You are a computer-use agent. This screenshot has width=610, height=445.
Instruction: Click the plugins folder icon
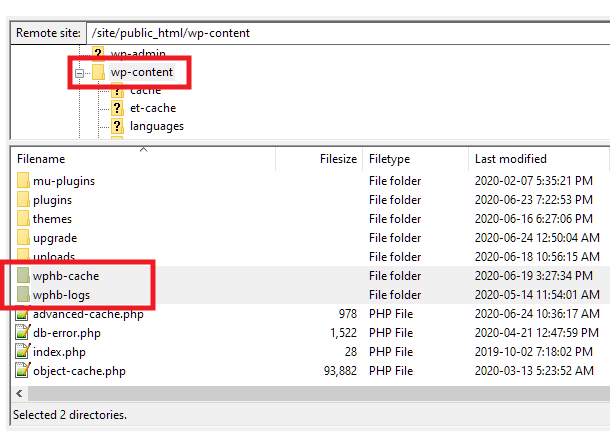[23, 200]
